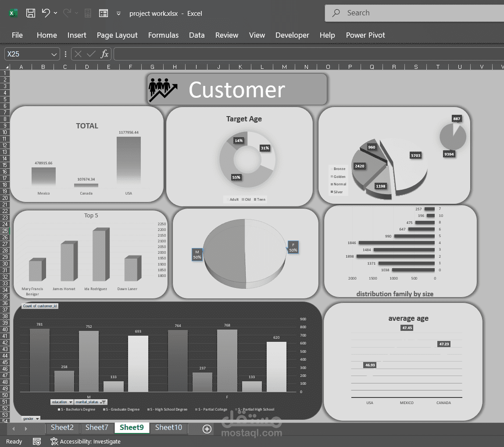
Task: Open the Insert ribbon tab
Action: click(76, 35)
